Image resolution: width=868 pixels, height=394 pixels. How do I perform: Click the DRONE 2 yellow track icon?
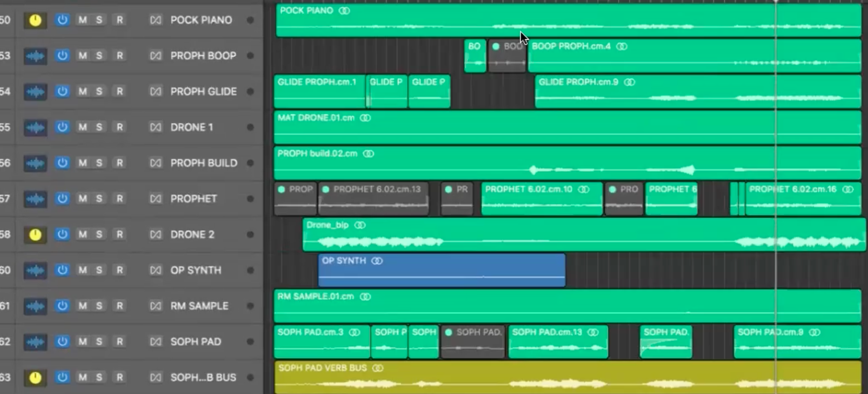[35, 234]
